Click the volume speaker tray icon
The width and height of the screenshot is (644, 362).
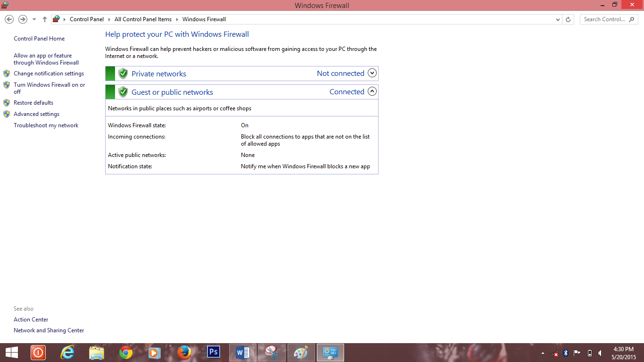[600, 353]
